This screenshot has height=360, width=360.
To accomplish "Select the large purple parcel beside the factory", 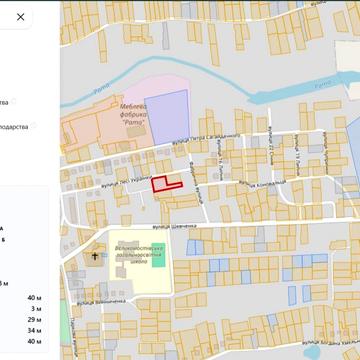I will [x=168, y=117].
